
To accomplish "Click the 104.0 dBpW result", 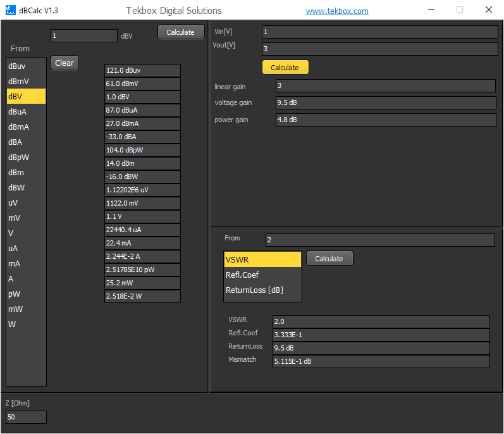I will click(x=142, y=150).
